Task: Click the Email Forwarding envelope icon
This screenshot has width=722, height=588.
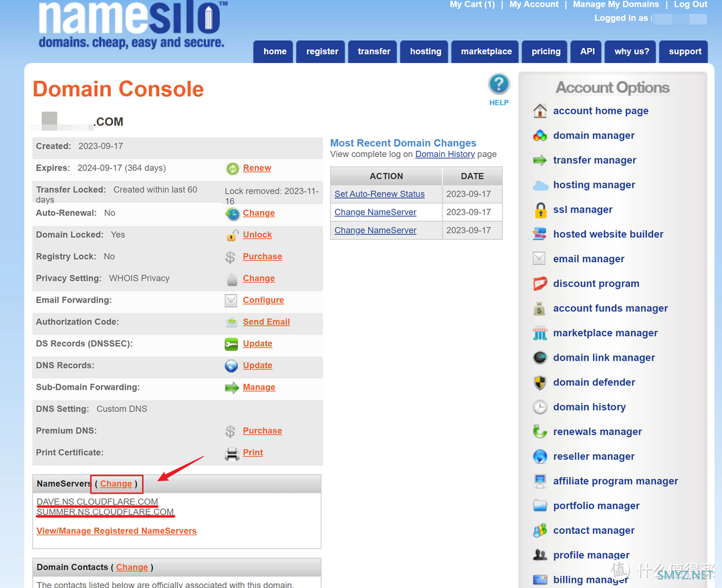Action: click(231, 301)
